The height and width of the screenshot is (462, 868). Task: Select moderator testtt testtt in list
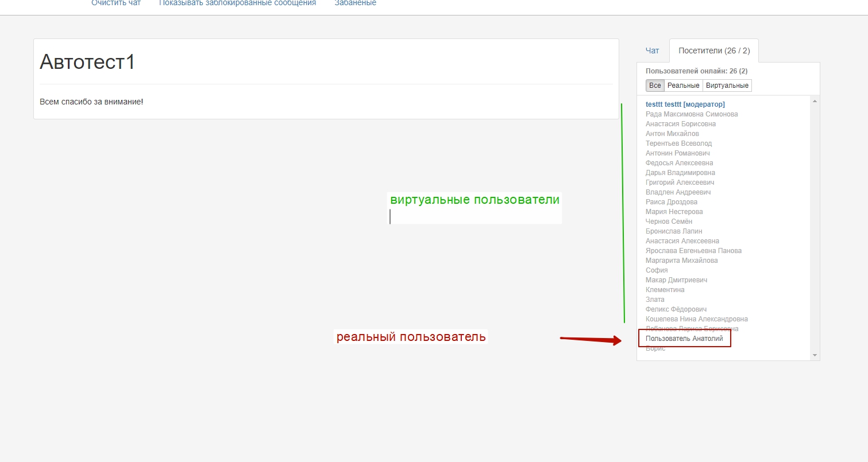685,104
